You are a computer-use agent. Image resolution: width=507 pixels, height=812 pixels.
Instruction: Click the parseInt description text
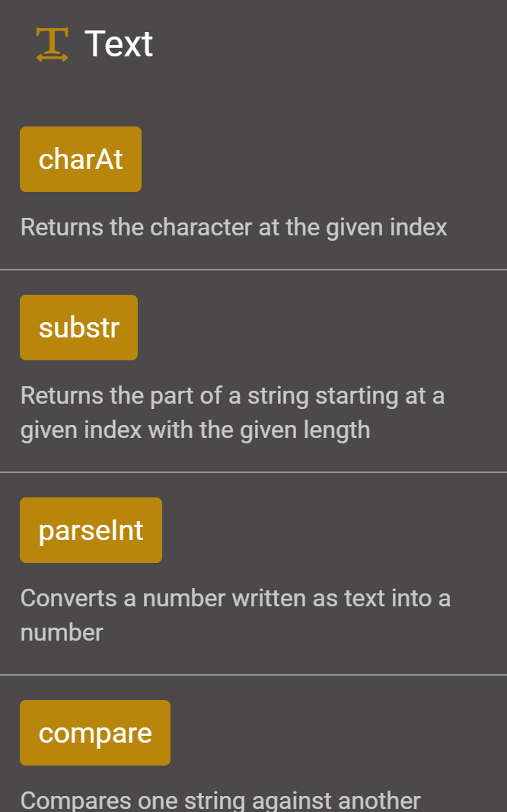[236, 615]
